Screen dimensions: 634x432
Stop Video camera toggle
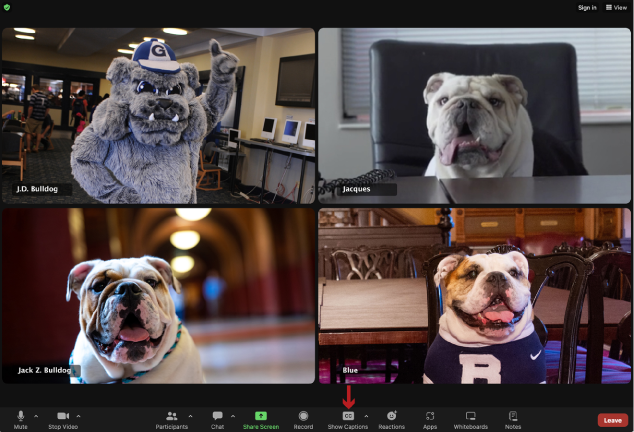pyautogui.click(x=62, y=416)
